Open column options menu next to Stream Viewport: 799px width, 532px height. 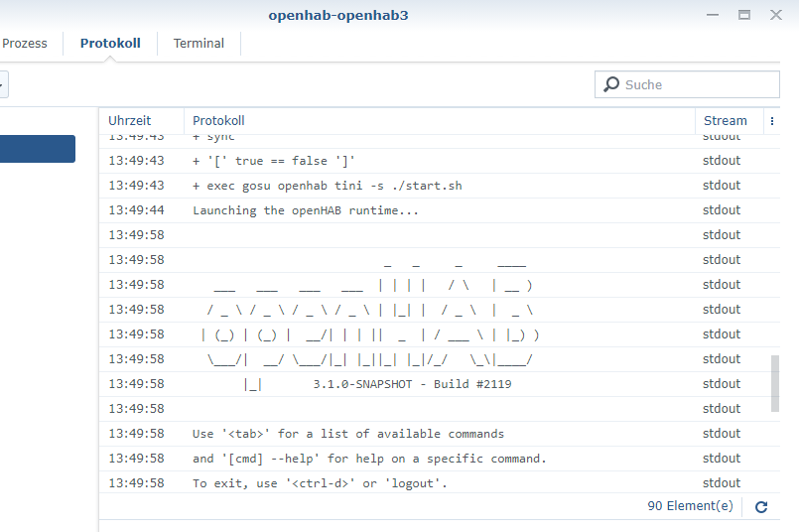772,121
